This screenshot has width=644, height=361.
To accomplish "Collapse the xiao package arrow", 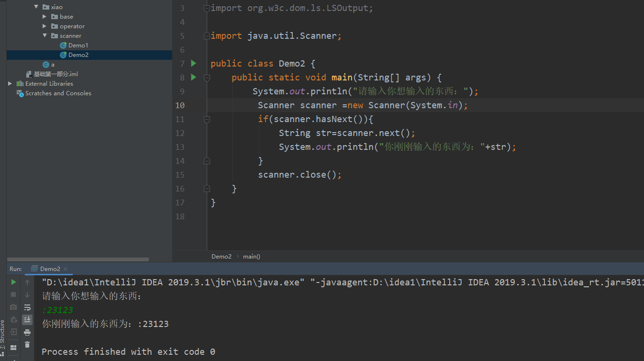I will 36,7.
